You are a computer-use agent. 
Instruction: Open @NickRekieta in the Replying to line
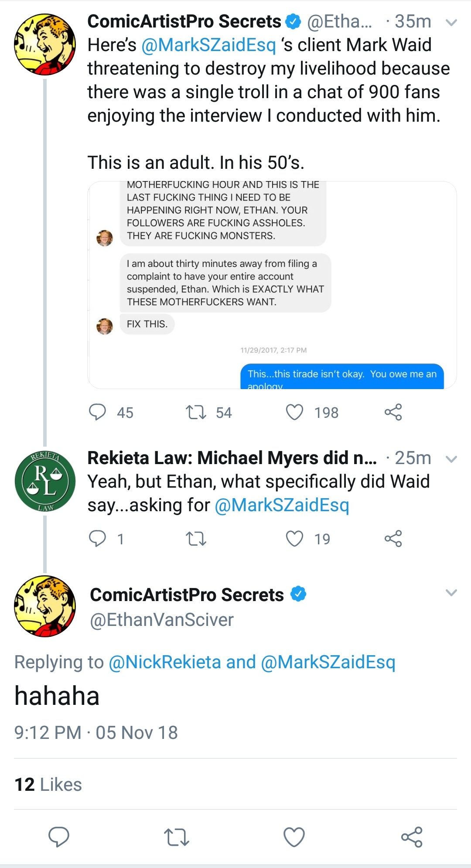(x=165, y=662)
